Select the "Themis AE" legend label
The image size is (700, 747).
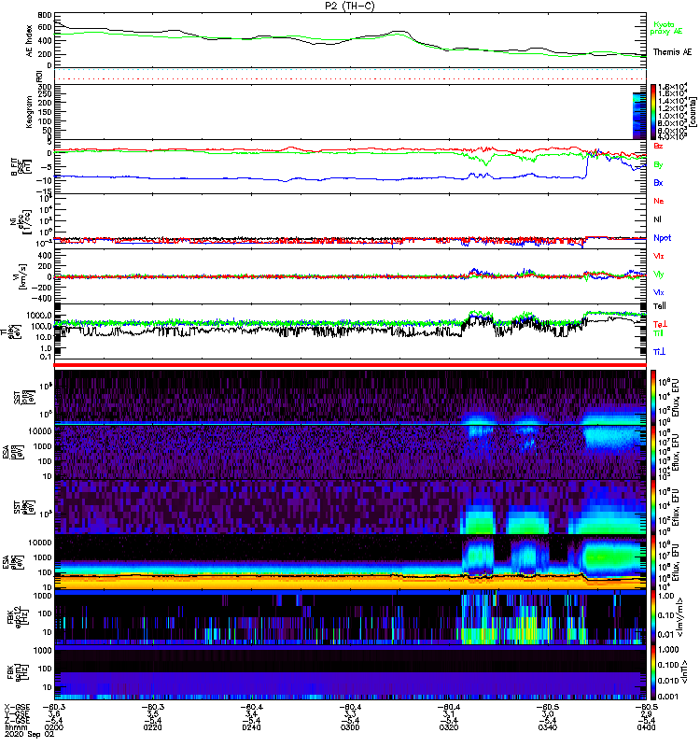(x=672, y=52)
